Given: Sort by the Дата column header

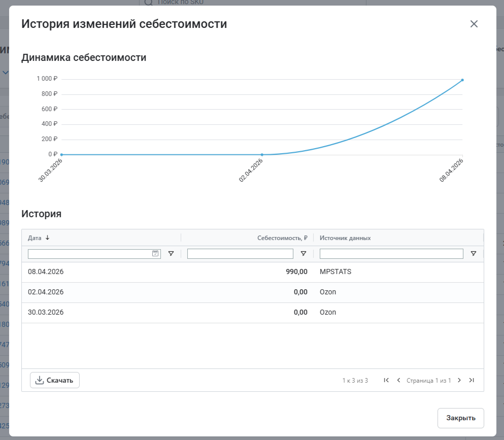Looking at the screenshot, I should tap(35, 238).
